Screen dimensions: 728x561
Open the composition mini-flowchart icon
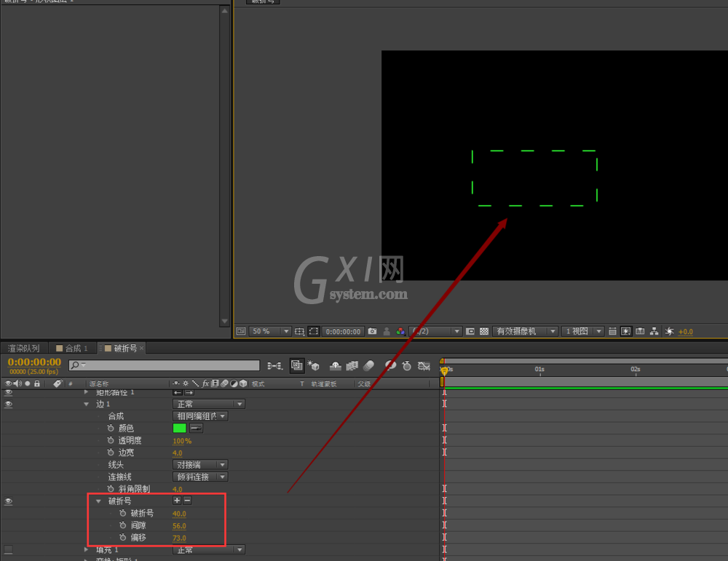275,366
